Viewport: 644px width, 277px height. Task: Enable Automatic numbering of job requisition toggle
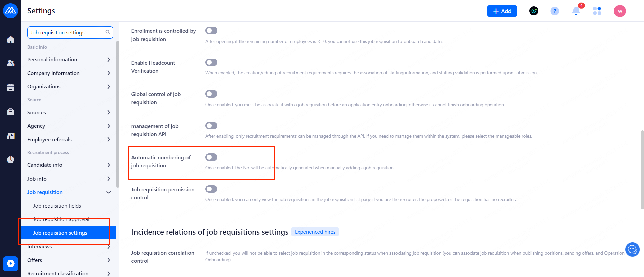click(x=211, y=157)
